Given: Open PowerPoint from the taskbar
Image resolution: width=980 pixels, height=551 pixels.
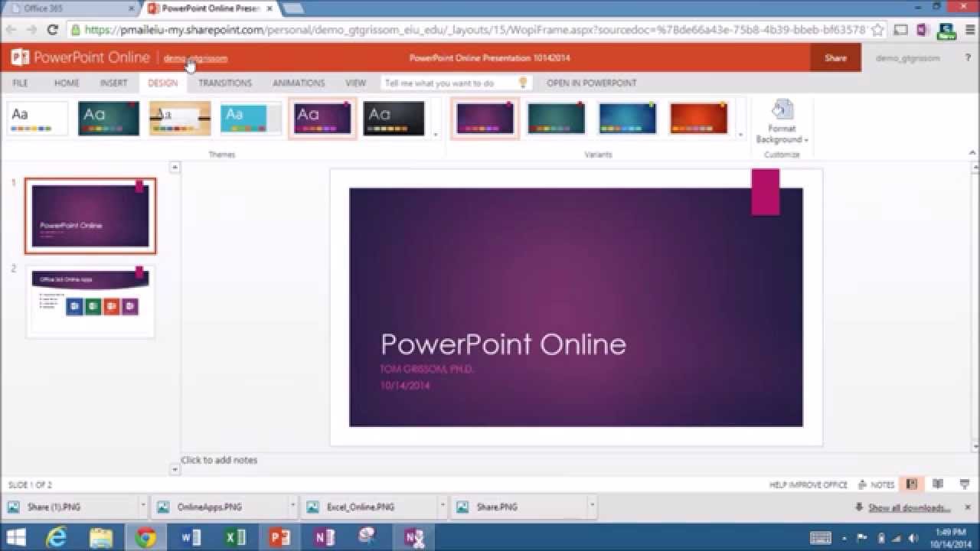Looking at the screenshot, I should 279,538.
